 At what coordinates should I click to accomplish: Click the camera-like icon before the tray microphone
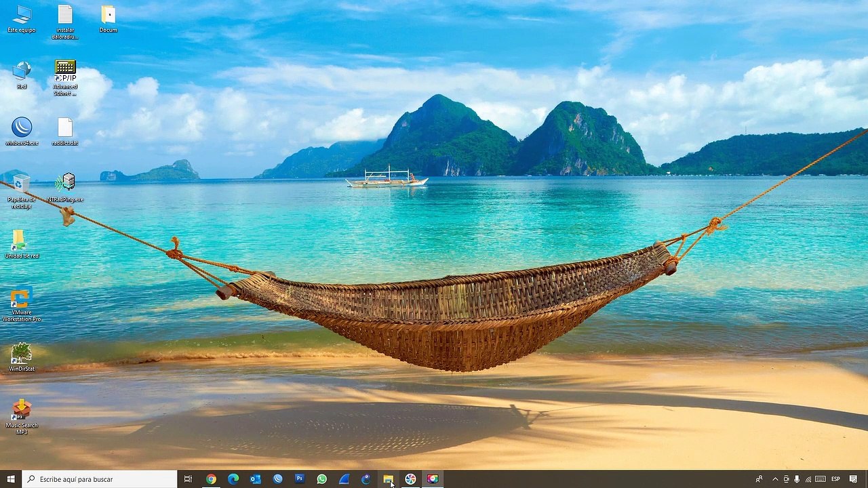coord(787,479)
